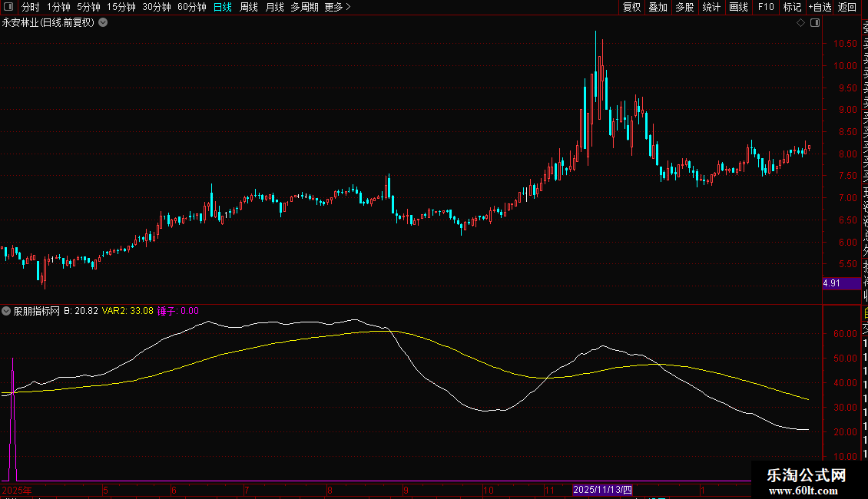
Task: Click the 标记 mark button
Action: (792, 7)
